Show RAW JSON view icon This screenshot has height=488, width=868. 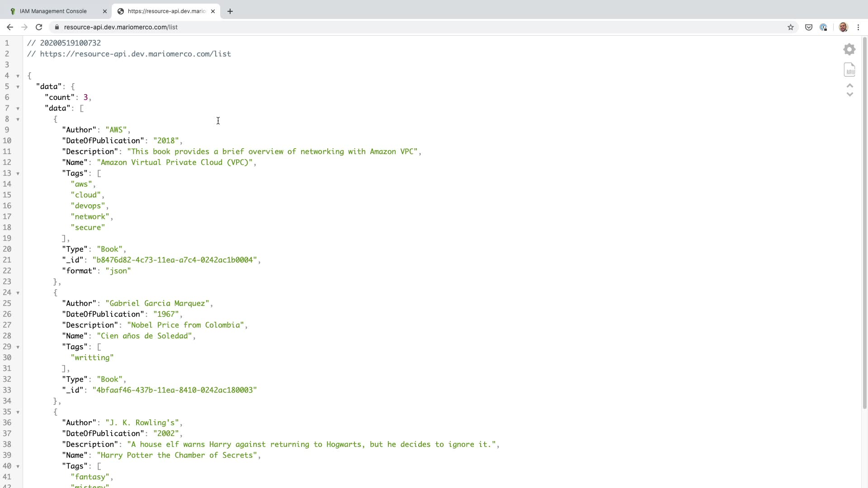(x=849, y=70)
